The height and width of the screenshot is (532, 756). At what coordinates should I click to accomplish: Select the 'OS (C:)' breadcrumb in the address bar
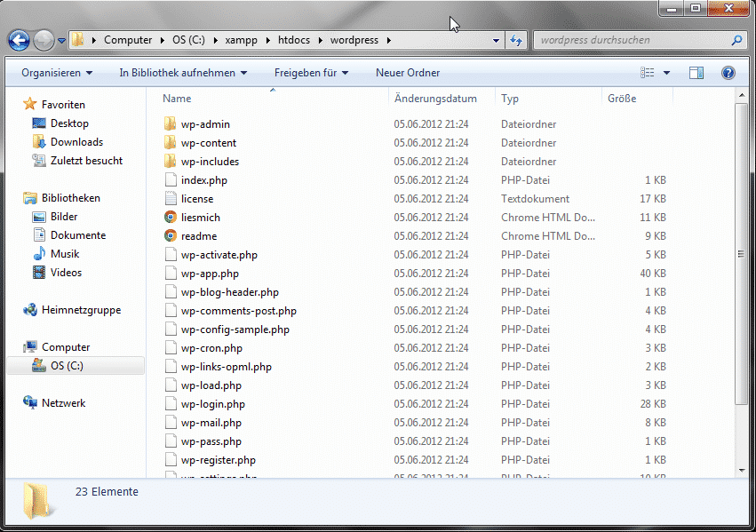pyautogui.click(x=188, y=40)
